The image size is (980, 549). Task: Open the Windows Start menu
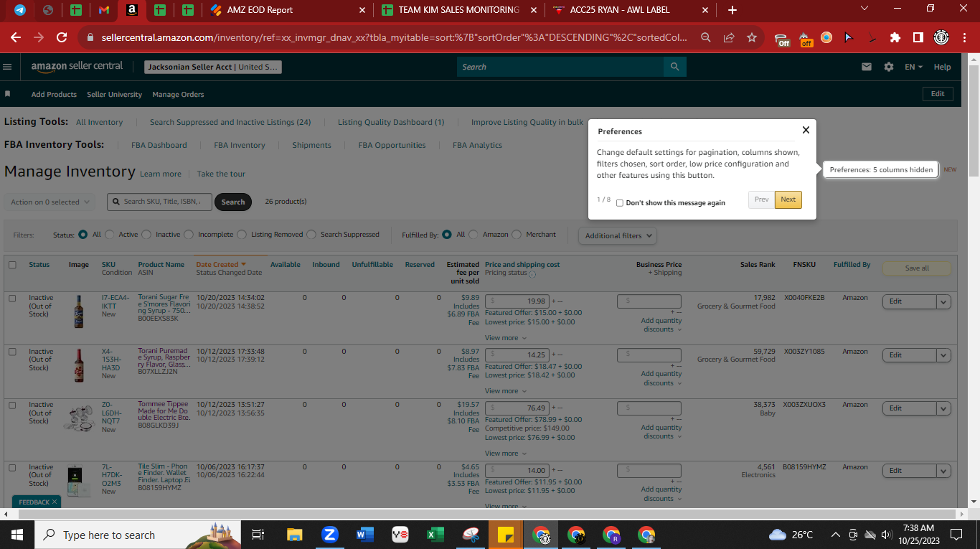click(17, 535)
